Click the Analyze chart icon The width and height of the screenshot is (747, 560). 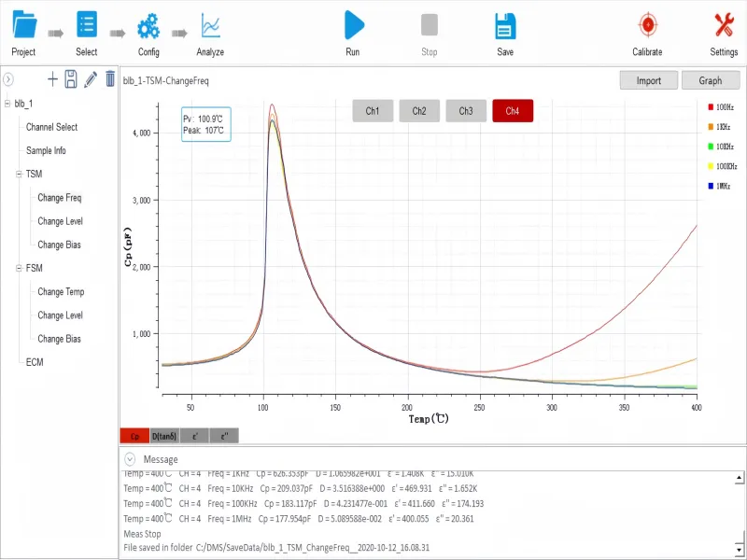(x=210, y=25)
